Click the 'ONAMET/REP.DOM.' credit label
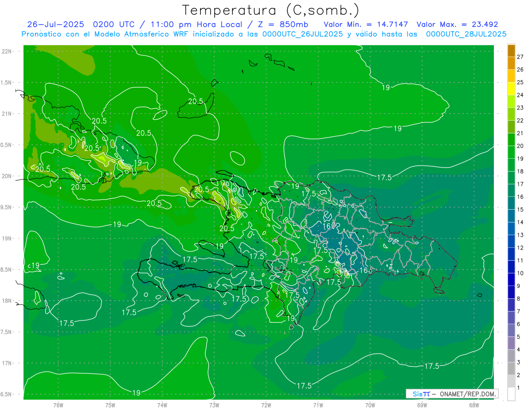532x411 pixels. point(468,394)
